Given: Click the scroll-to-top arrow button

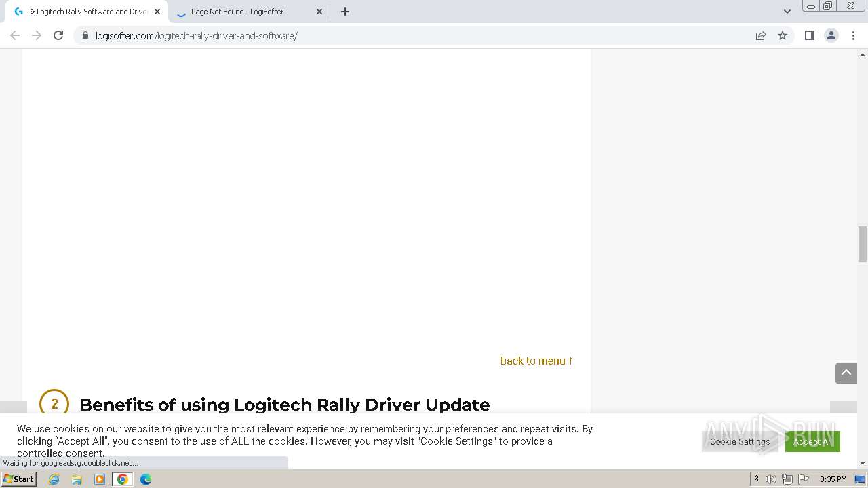Looking at the screenshot, I should point(846,373).
